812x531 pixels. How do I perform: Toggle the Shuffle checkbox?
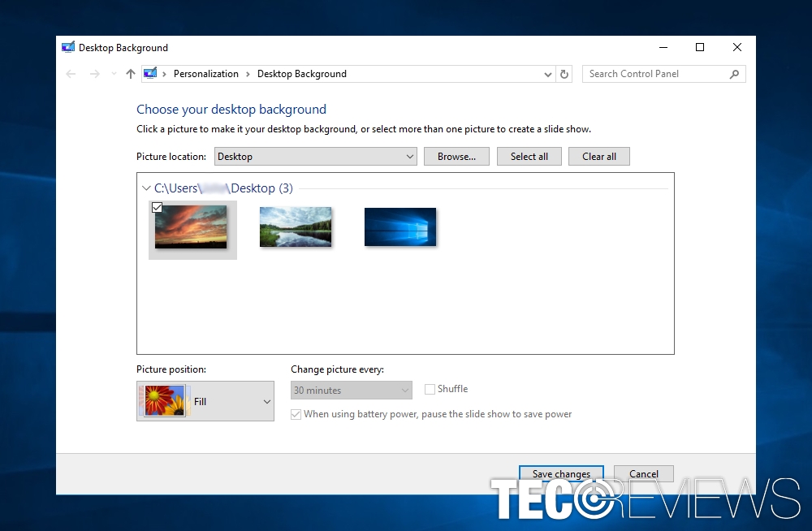[430, 389]
